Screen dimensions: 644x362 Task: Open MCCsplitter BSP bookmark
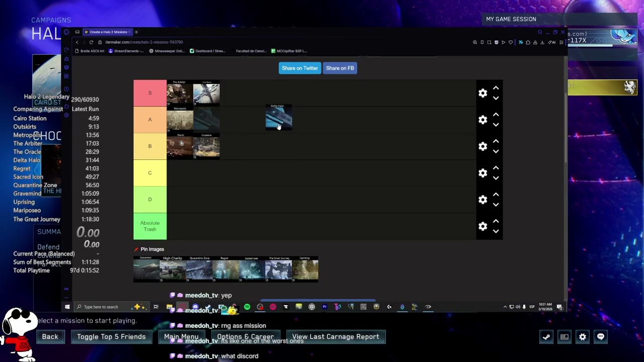coord(289,51)
